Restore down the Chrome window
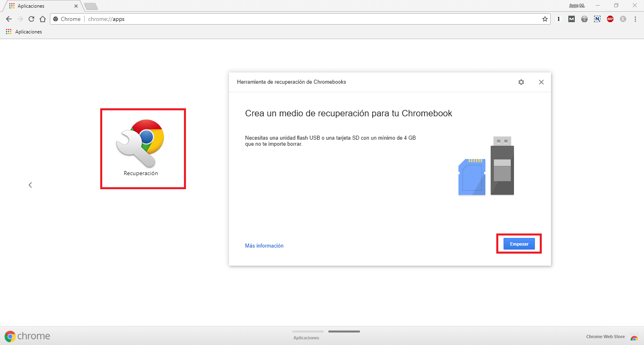 (616, 6)
